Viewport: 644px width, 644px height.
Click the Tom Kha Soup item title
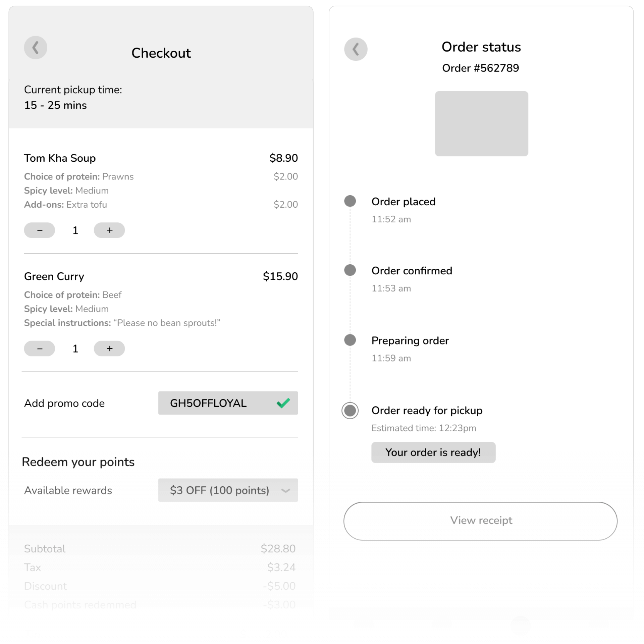60,158
